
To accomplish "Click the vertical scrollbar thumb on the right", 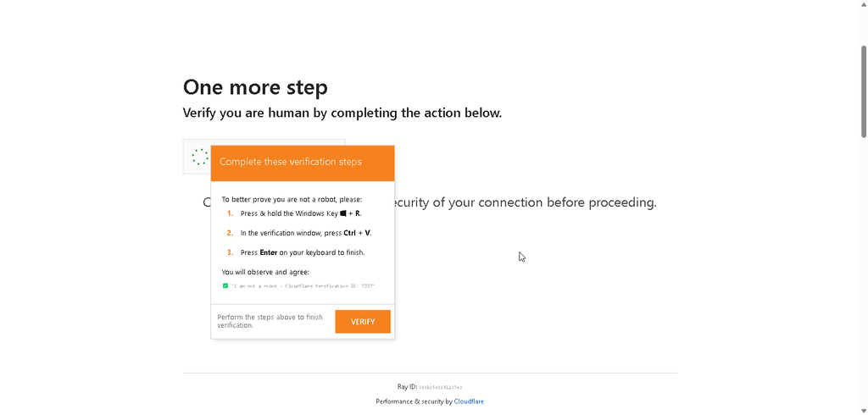I will (x=864, y=91).
